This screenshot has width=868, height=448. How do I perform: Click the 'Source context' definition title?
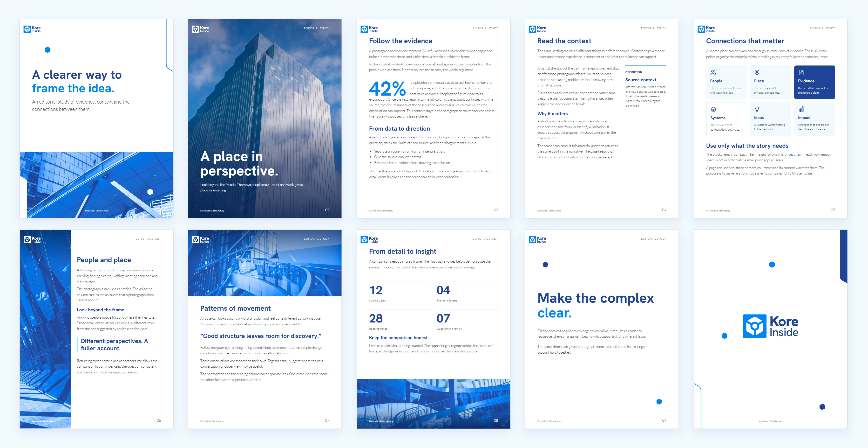point(641,80)
